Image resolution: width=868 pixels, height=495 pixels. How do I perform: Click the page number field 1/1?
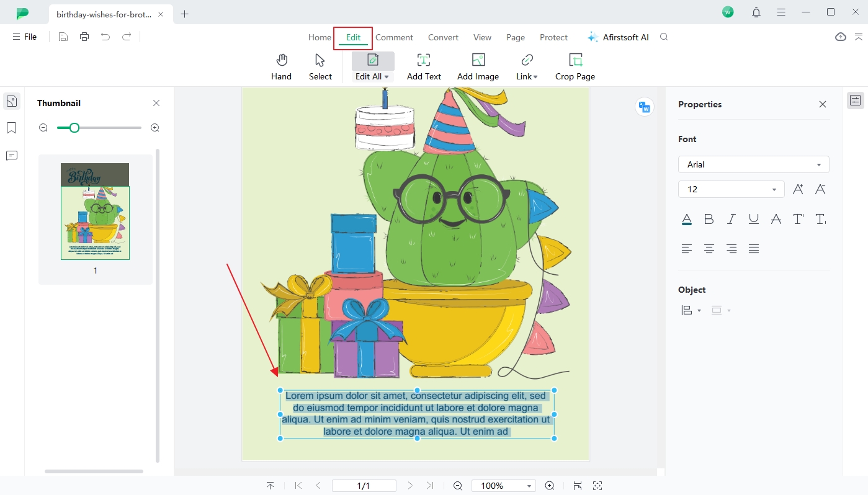point(364,486)
